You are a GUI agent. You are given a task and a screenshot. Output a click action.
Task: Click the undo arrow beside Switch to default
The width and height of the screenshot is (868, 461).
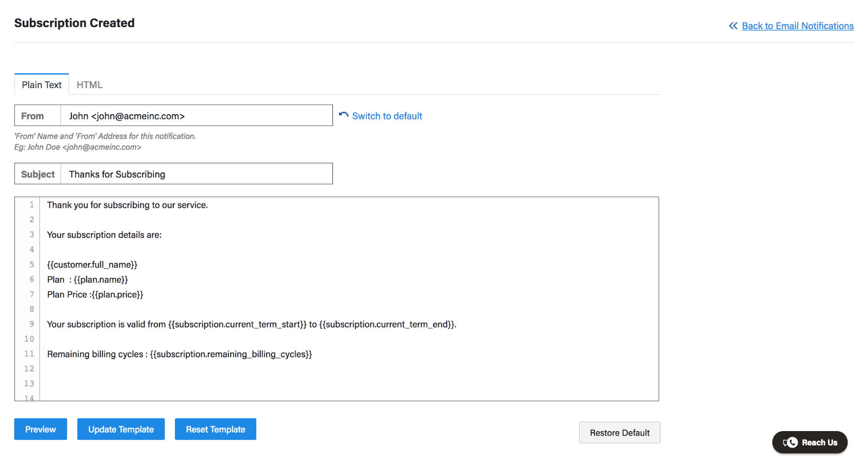pos(343,115)
